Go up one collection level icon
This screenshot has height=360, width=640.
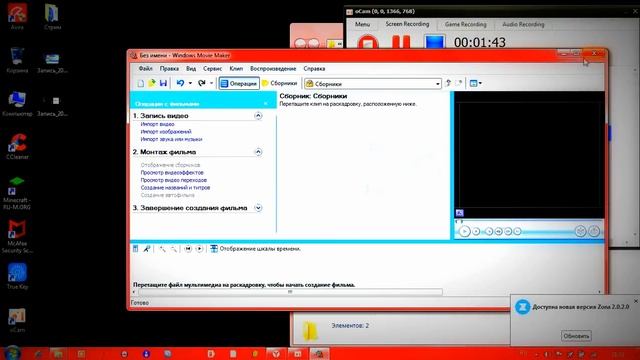tap(448, 83)
